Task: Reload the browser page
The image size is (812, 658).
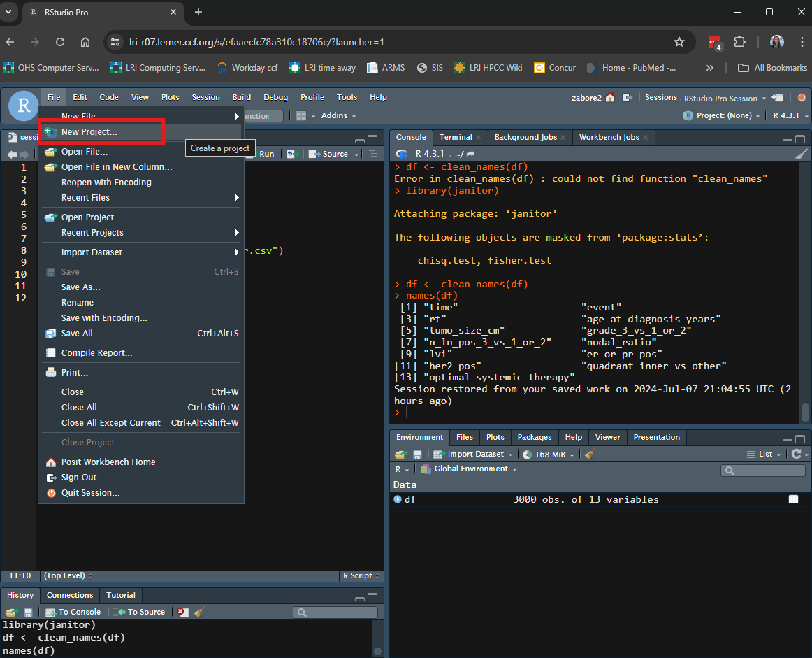Action: (60, 42)
